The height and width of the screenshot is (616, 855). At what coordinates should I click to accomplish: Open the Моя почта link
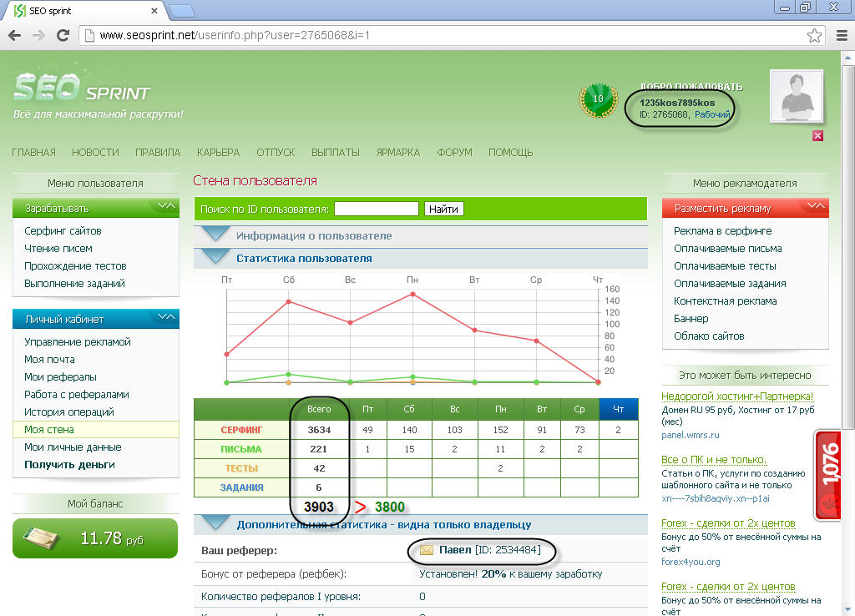coord(49,359)
